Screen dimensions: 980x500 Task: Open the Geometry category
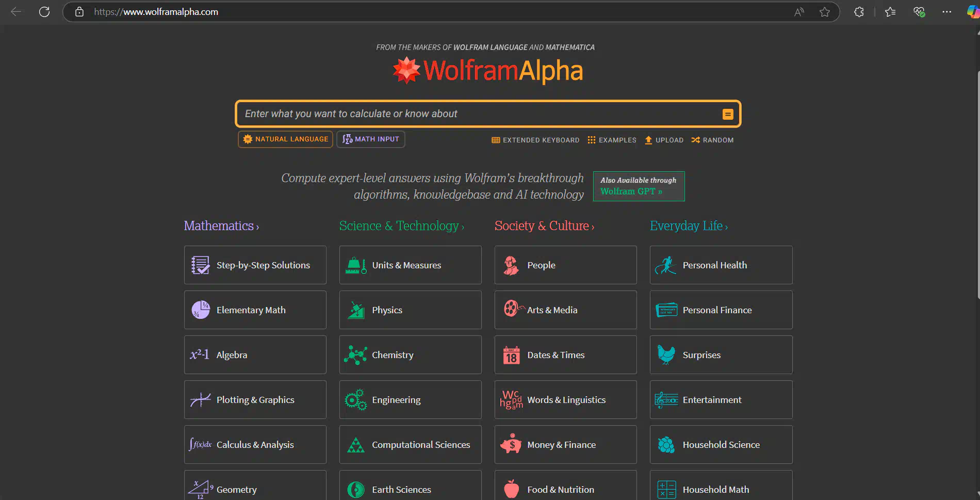(x=255, y=485)
